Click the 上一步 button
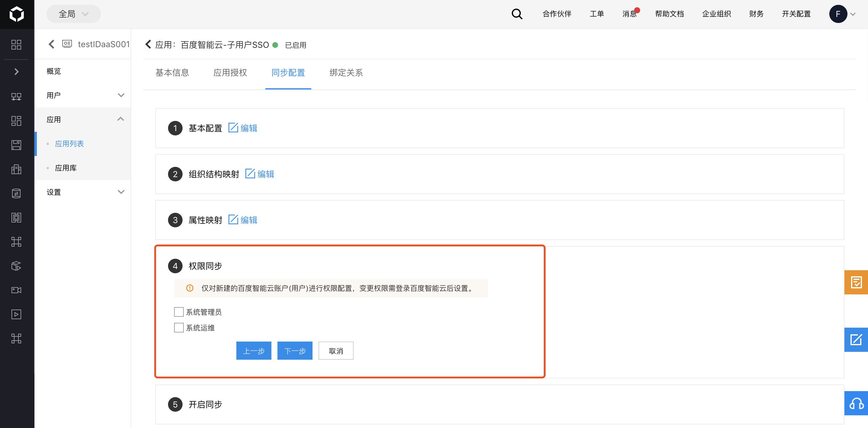 pos(254,351)
